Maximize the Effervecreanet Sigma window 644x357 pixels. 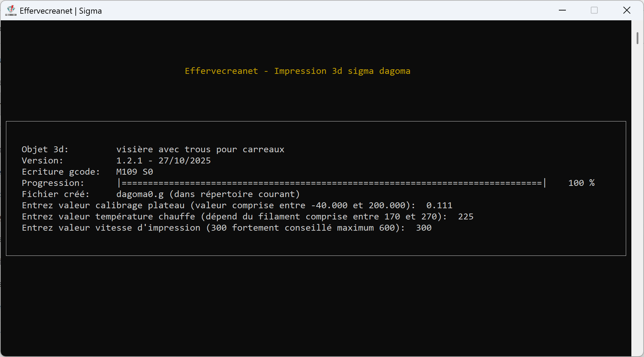(594, 10)
